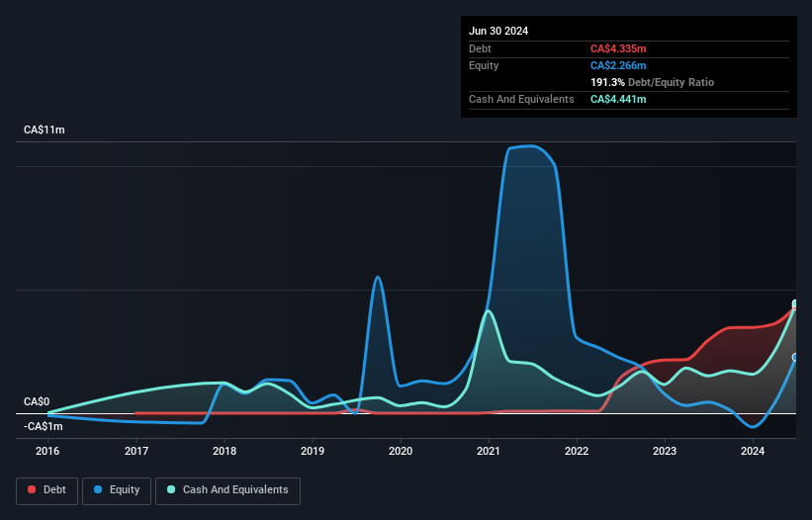Click the -CA$1m y-axis label

43,426
